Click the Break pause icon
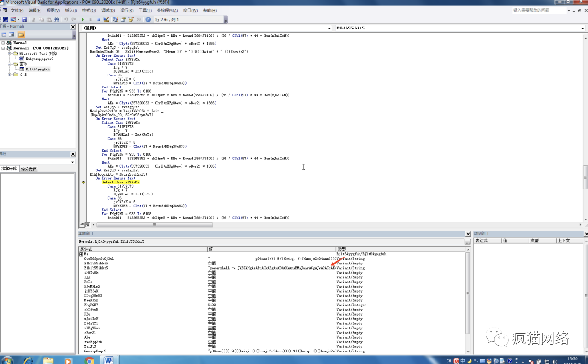The height and width of the screenshot is (364, 588). coord(91,19)
